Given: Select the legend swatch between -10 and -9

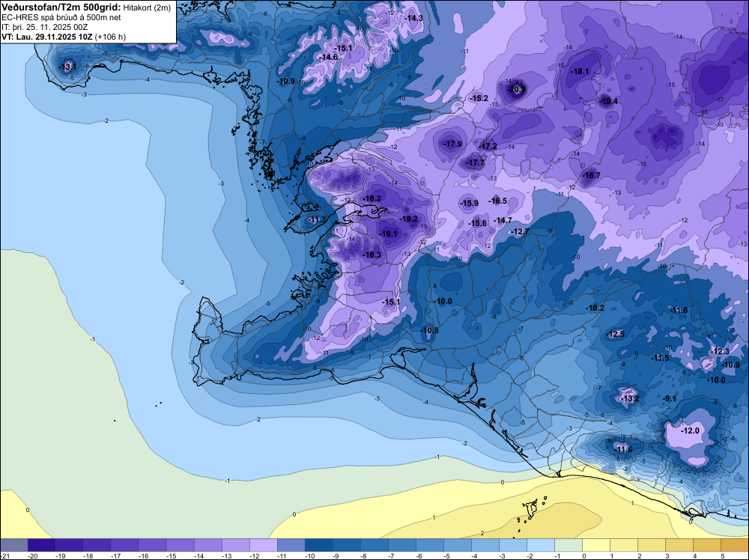Looking at the screenshot, I should pyautogui.click(x=318, y=545).
